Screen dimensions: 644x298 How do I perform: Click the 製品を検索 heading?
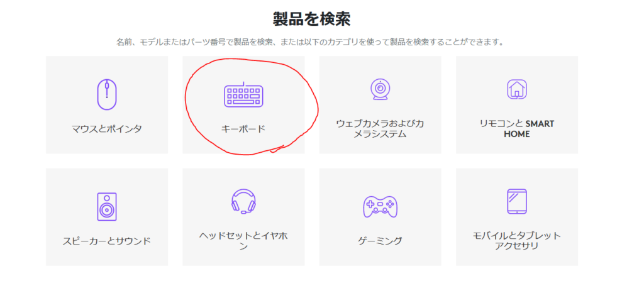[x=312, y=19]
